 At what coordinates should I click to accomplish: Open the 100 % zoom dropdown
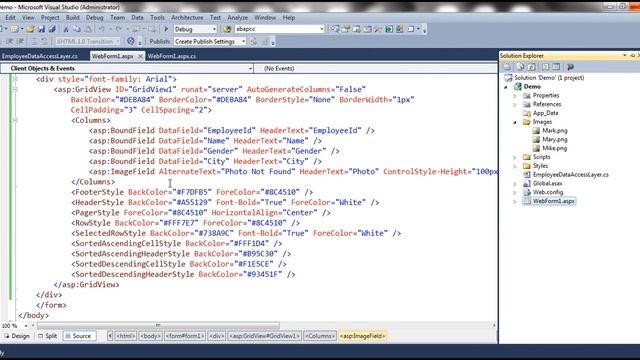[x=26, y=325]
